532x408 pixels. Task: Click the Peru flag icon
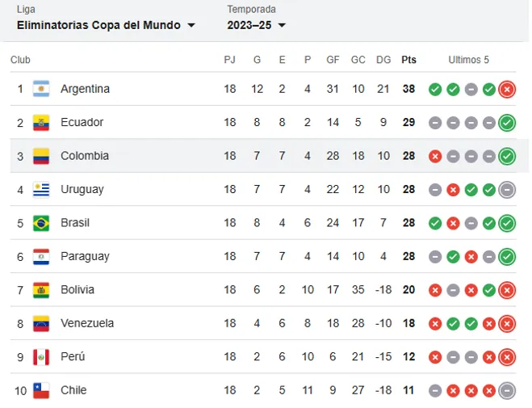click(41, 357)
